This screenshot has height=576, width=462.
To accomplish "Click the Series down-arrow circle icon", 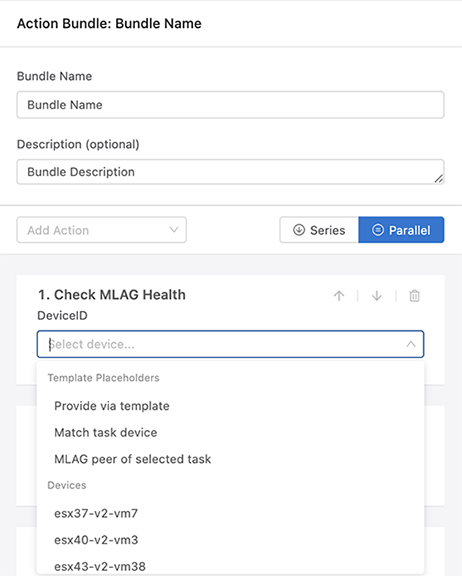I will (299, 230).
